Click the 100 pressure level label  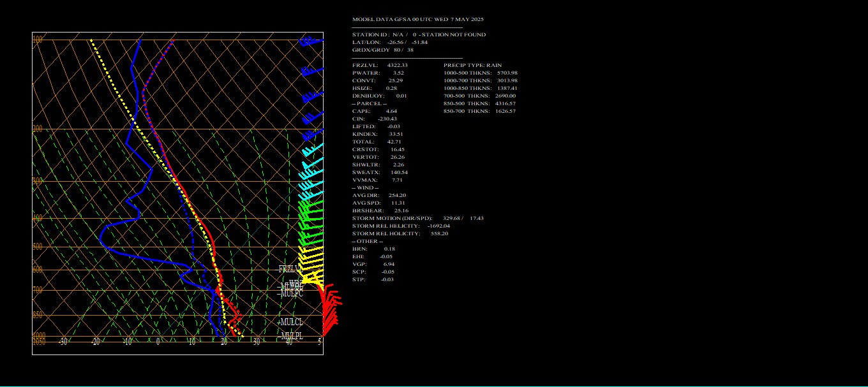[x=38, y=40]
